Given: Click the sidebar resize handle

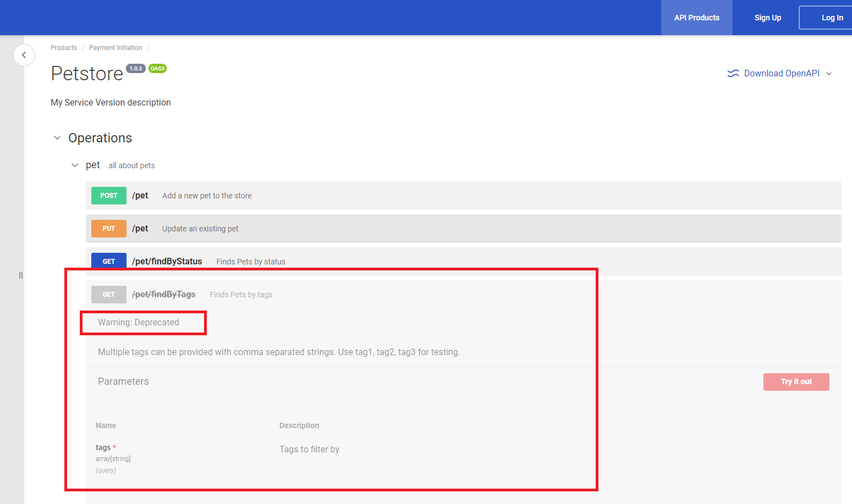Looking at the screenshot, I should pos(21,275).
